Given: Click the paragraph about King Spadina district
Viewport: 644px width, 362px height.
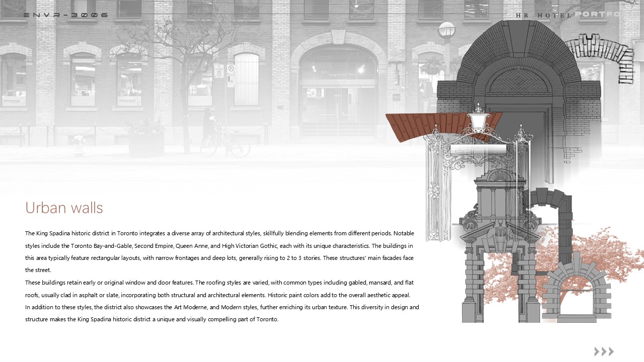Looking at the screenshot, I should [x=221, y=276].
